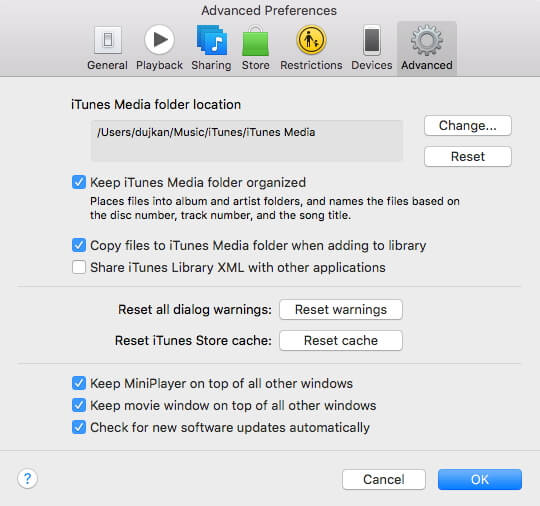The width and height of the screenshot is (540, 506).
Task: Select the Advanced gear tab
Action: tap(427, 48)
